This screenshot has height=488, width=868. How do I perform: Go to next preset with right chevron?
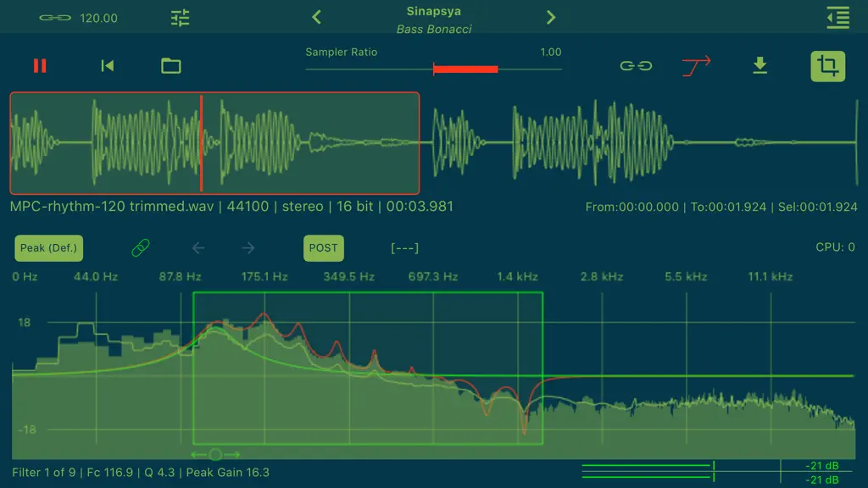tap(550, 17)
